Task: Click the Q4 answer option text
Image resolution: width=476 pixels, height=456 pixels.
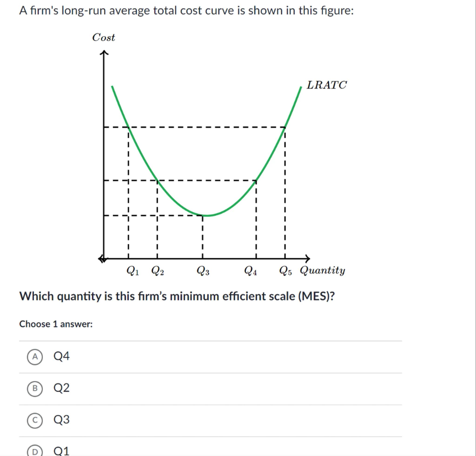Action: coord(61,356)
